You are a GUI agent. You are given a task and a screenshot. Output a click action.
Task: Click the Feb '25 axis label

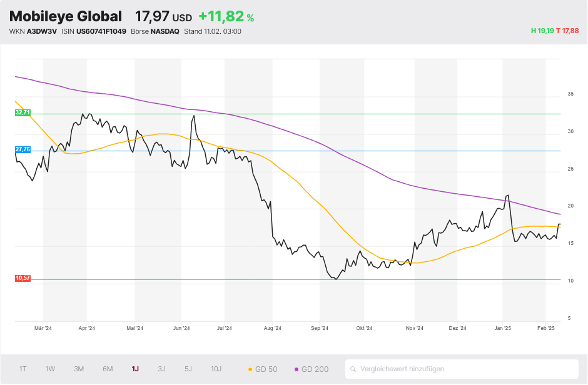pos(545,329)
